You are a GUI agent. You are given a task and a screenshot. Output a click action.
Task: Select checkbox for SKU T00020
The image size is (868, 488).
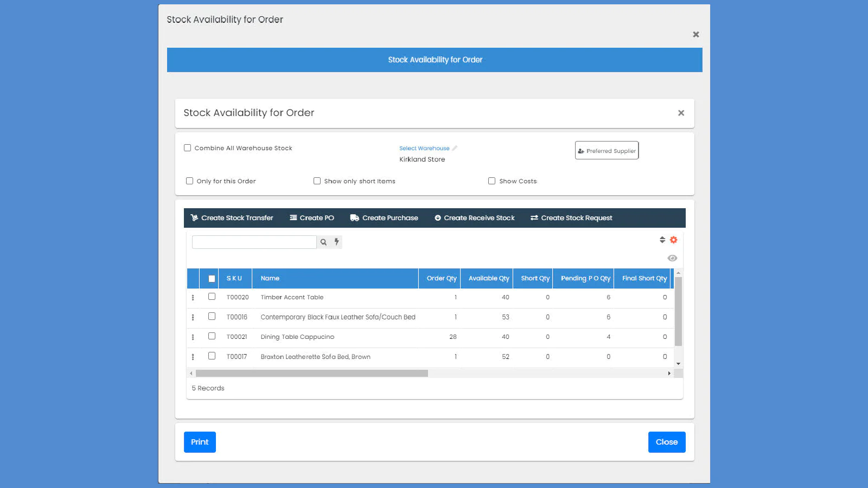click(x=212, y=297)
